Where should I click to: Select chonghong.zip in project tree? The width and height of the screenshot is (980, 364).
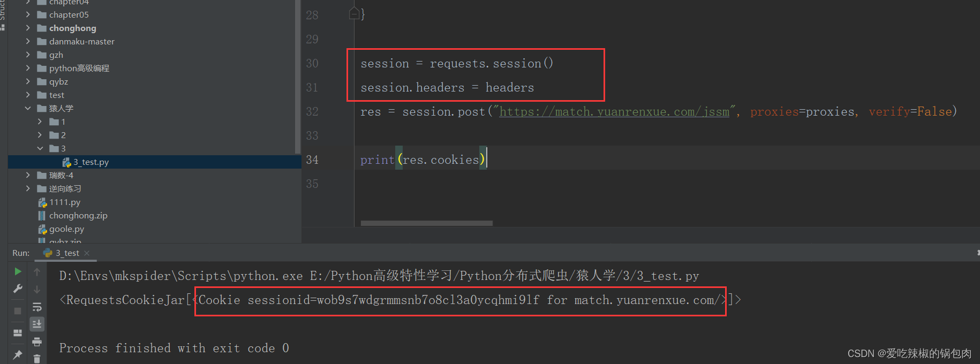click(78, 216)
